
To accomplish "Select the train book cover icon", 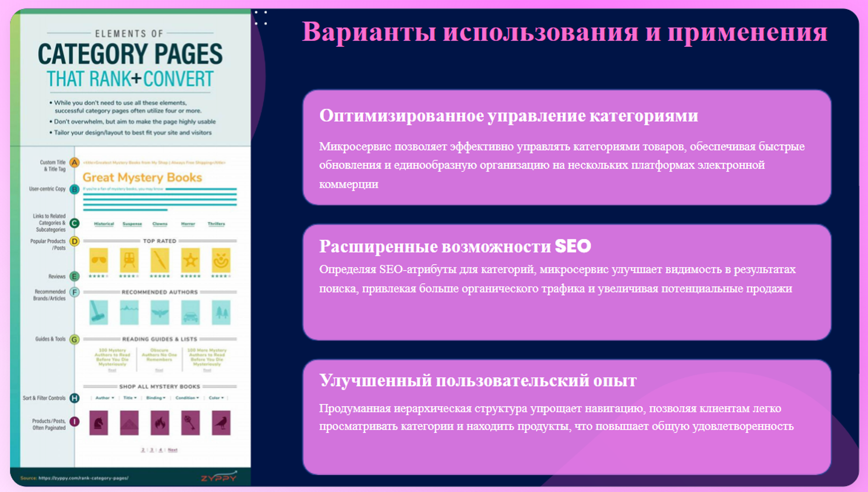I will 129,260.
